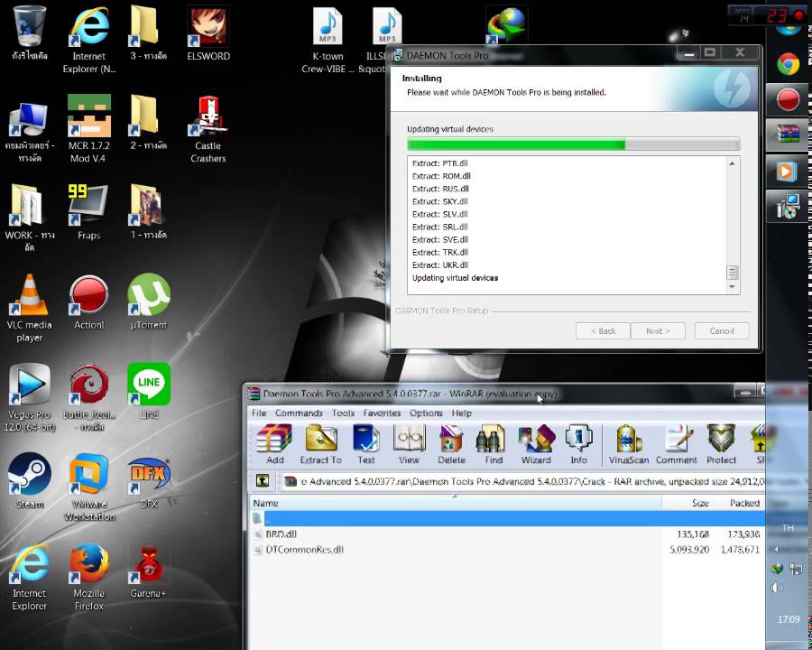Viewport: 812px width, 650px height.
Task: Click the WinRAR archive path field
Action: (522, 481)
